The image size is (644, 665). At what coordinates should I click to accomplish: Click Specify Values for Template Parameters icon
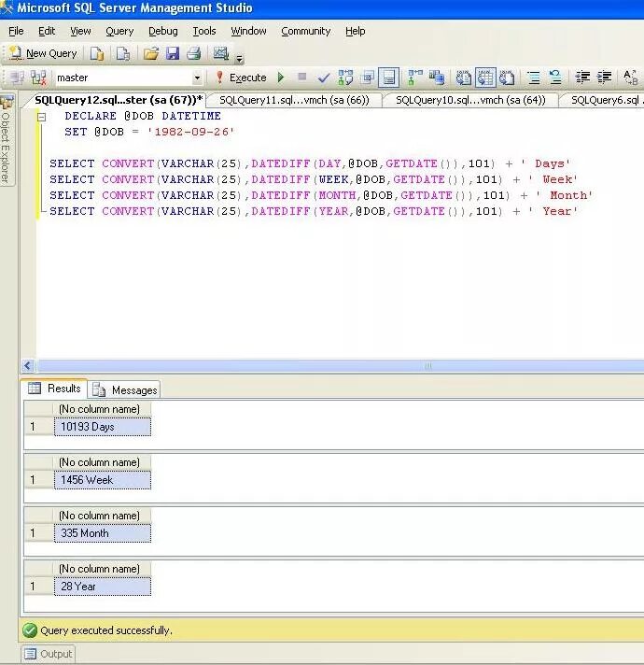pyautogui.click(x=630, y=78)
